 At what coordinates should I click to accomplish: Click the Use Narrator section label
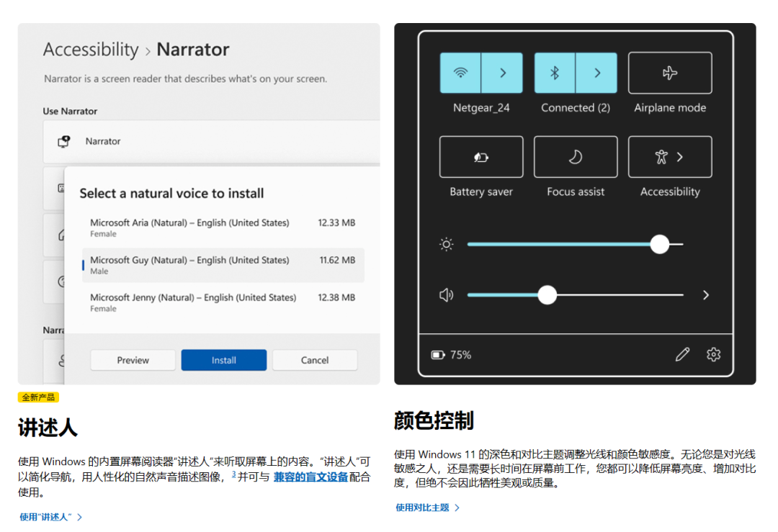tap(70, 111)
